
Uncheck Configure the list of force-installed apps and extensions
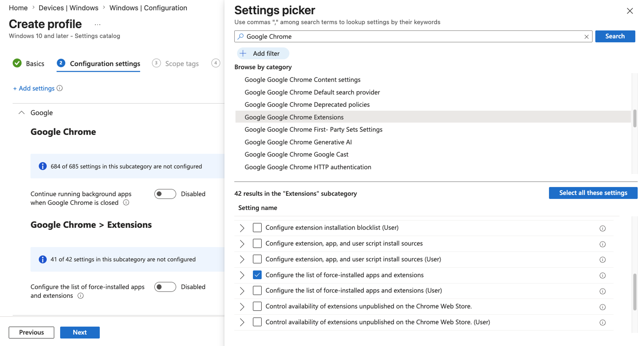(257, 275)
